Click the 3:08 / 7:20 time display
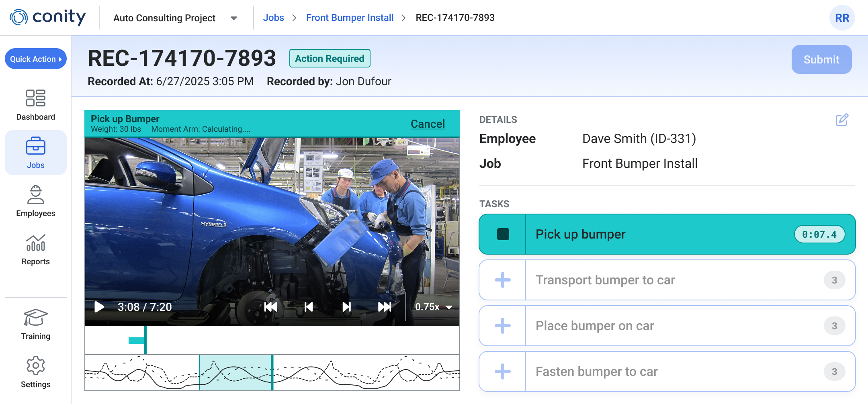This screenshot has width=868, height=404. tap(145, 307)
